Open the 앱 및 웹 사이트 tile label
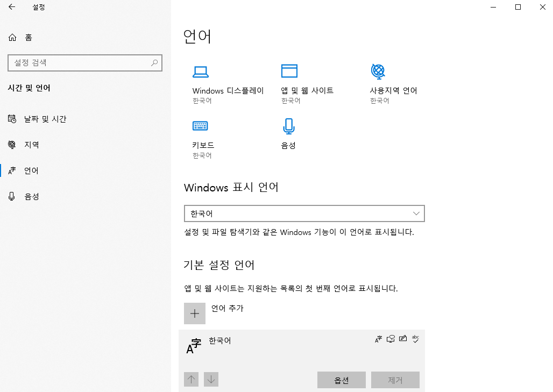This screenshot has width=553, height=392. click(x=307, y=90)
